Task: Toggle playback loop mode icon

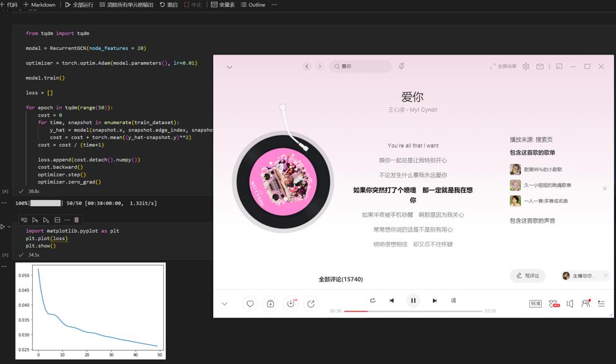Action: pyautogui.click(x=372, y=300)
